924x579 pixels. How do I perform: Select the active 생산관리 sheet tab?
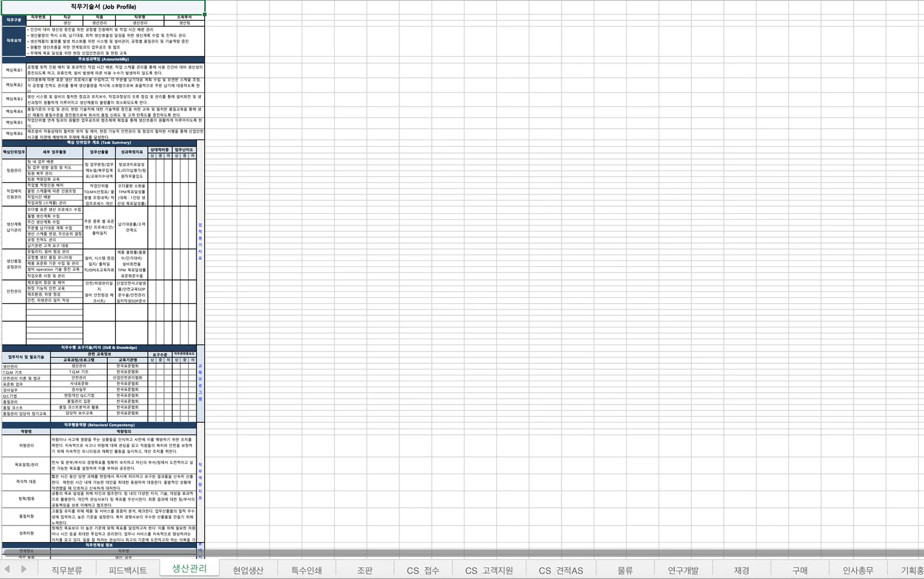(189, 569)
